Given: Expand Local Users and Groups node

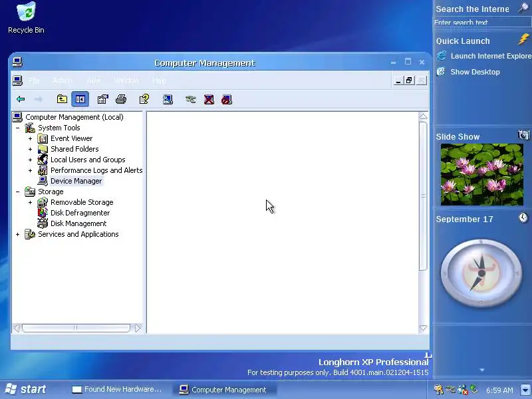Looking at the screenshot, I should 30,160.
